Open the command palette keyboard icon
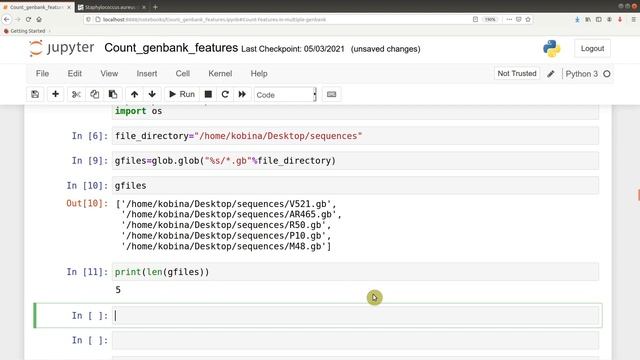The width and height of the screenshot is (640, 360). pos(331,94)
